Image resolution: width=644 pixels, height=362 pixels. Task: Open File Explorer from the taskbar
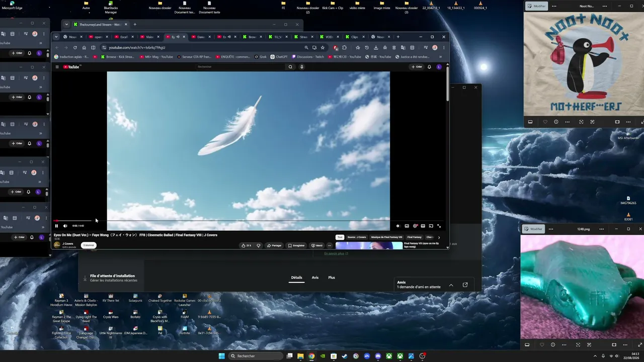[300, 356]
